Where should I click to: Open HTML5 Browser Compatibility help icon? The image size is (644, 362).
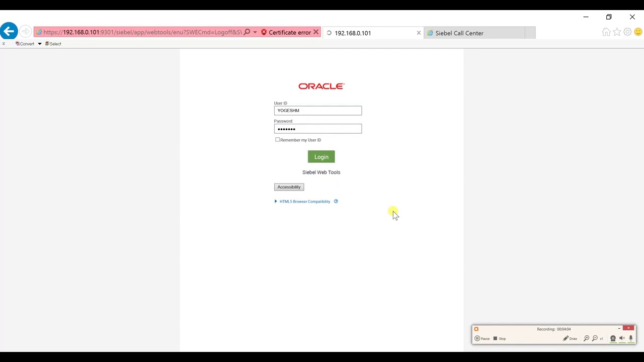336,202
